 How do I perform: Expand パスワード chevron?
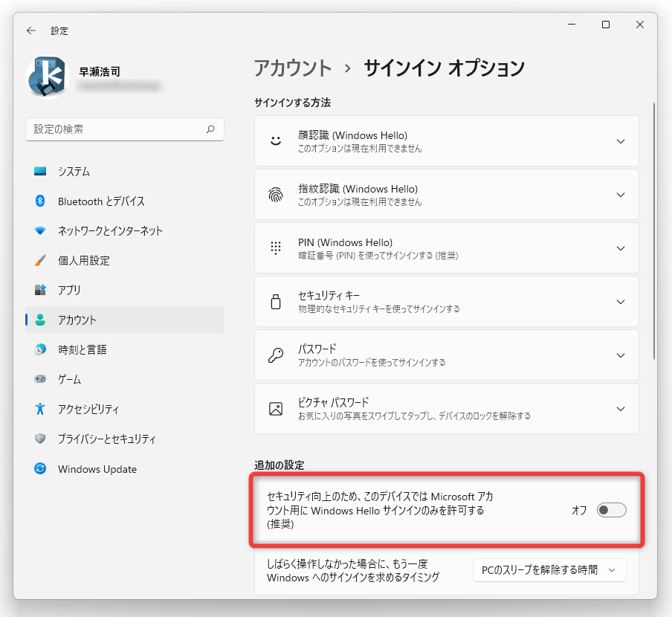click(x=621, y=355)
